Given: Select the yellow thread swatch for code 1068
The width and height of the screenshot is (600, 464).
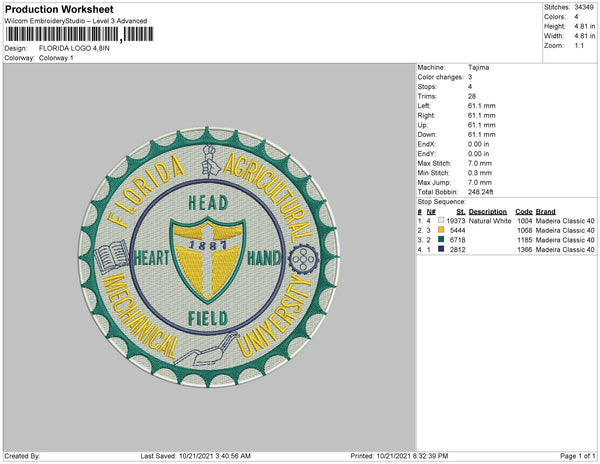Looking at the screenshot, I should pos(441,230).
